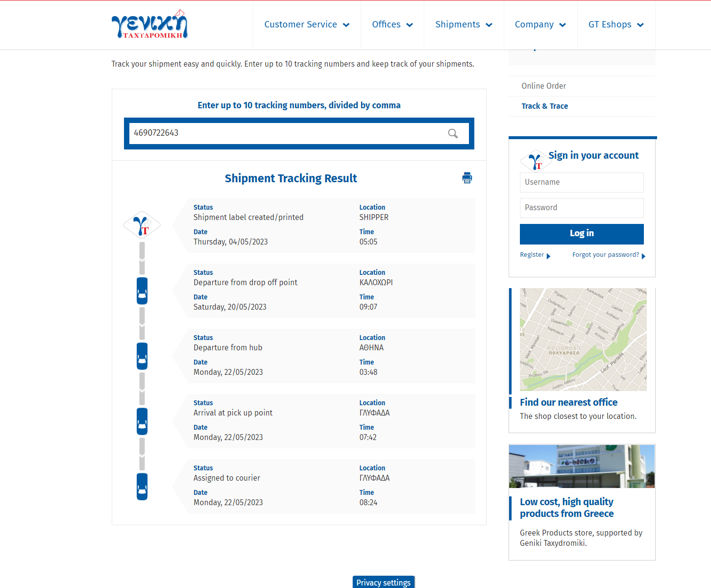Screen dimensions: 711x588
Task: Click the magnifier search icon
Action: (x=453, y=133)
